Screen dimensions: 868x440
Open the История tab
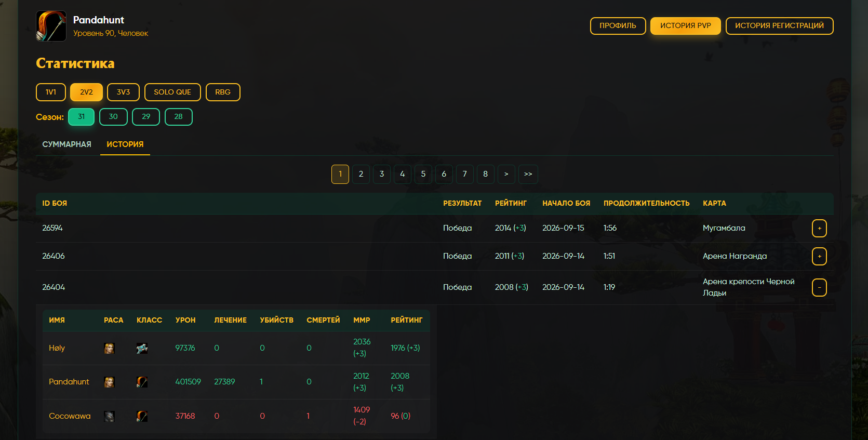click(125, 144)
